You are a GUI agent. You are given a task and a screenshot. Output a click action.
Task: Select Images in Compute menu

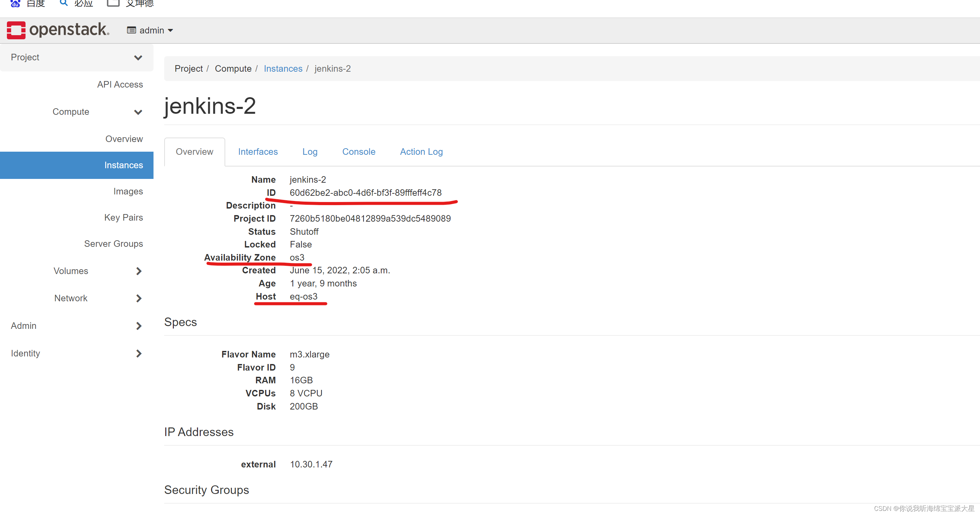tap(128, 191)
